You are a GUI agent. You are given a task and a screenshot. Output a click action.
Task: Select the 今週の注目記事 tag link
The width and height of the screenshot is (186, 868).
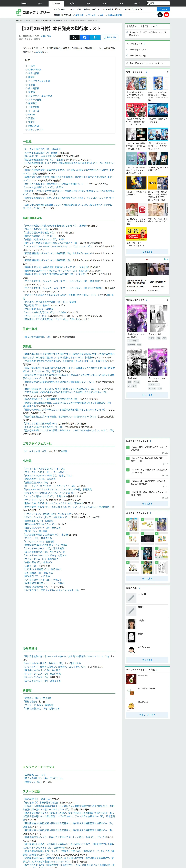point(114,15)
